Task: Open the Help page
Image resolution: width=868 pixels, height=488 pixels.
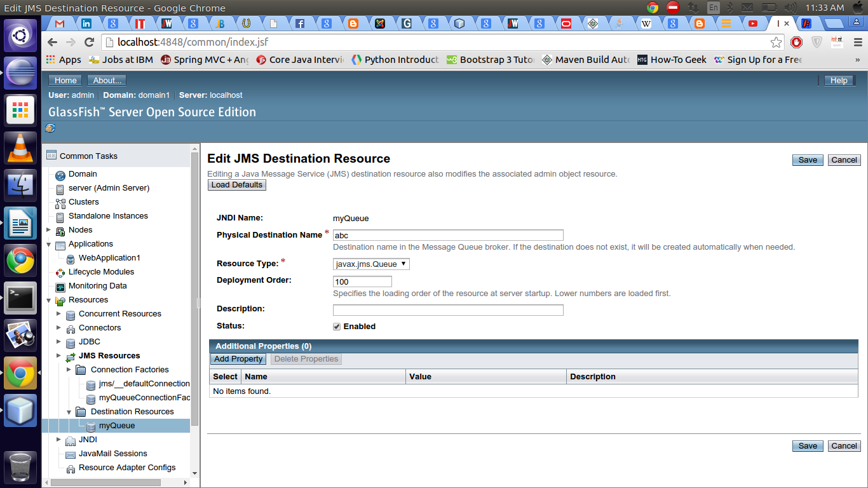Action: 839,81
